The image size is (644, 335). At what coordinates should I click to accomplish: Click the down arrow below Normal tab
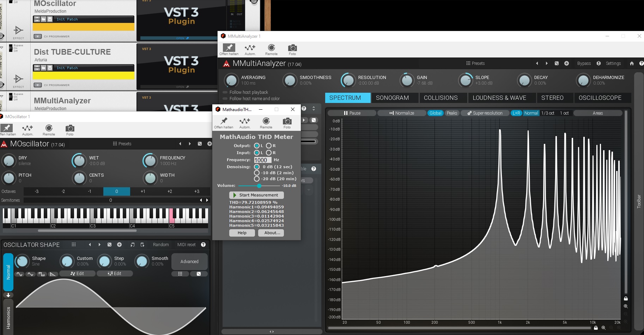[8, 295]
